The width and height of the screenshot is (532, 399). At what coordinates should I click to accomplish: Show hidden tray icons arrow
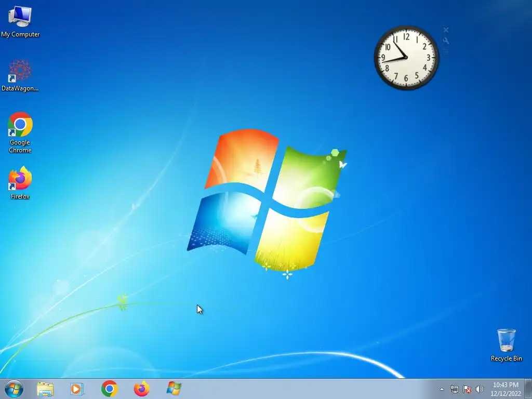pyautogui.click(x=442, y=389)
